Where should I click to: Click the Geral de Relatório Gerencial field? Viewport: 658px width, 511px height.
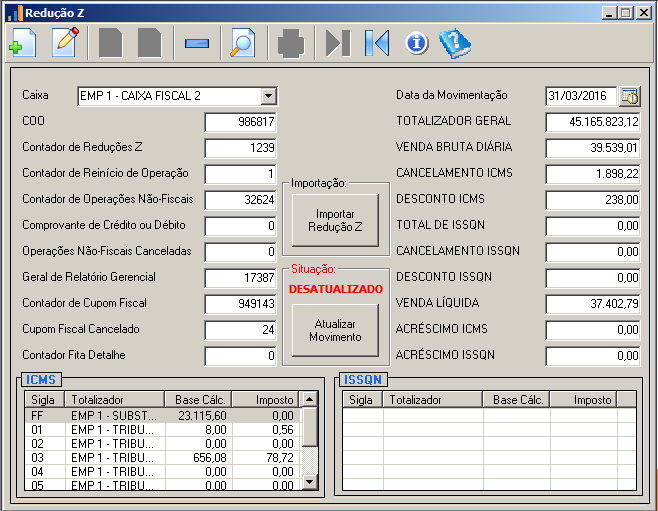click(240, 278)
